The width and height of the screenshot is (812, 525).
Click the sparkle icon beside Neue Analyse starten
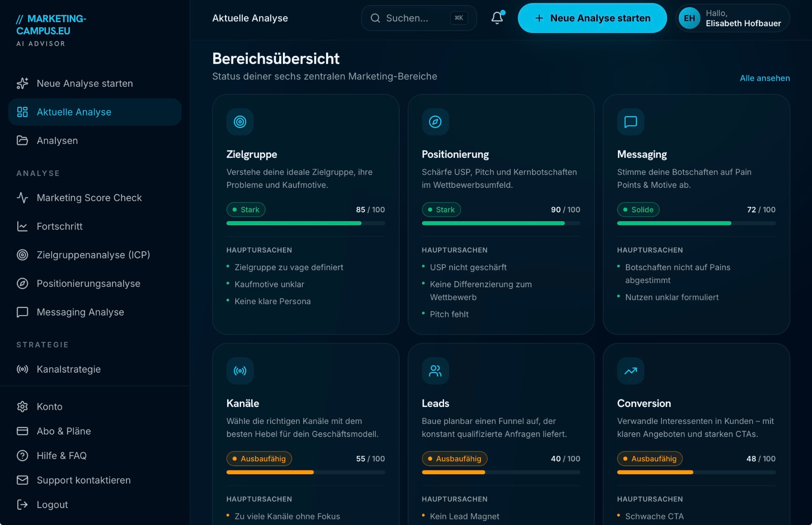coord(22,83)
